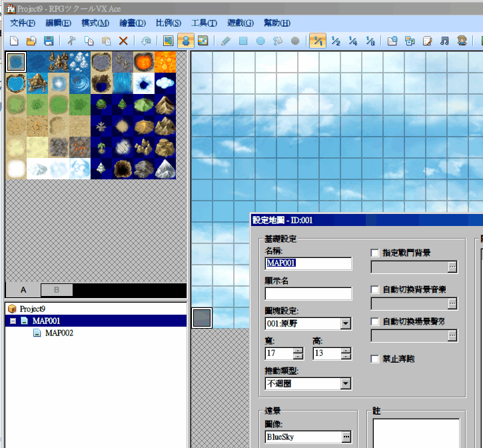Open the Resource Manager icon
This screenshot has width=483, height=448.
[x=410, y=41]
